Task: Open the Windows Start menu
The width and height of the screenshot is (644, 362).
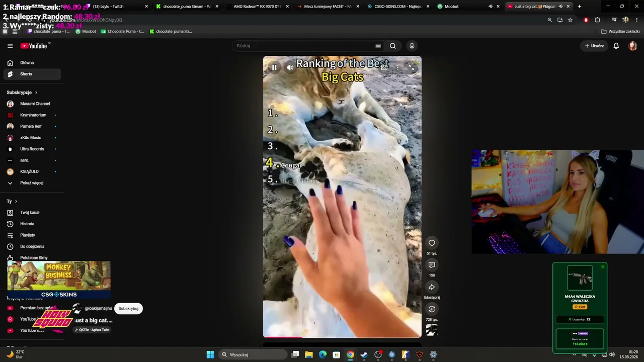Action: (210, 354)
